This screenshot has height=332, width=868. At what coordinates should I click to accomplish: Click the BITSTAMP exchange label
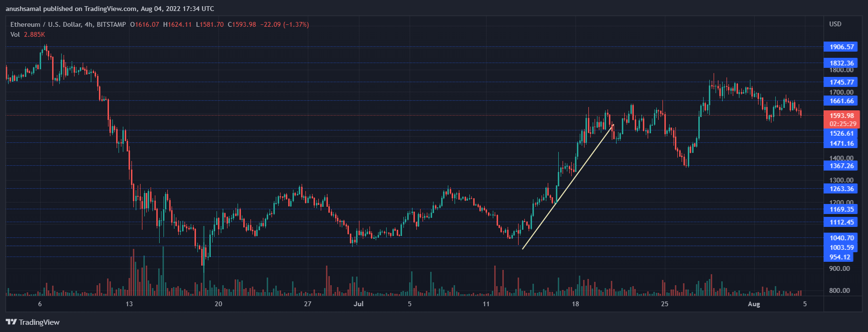[x=111, y=24]
